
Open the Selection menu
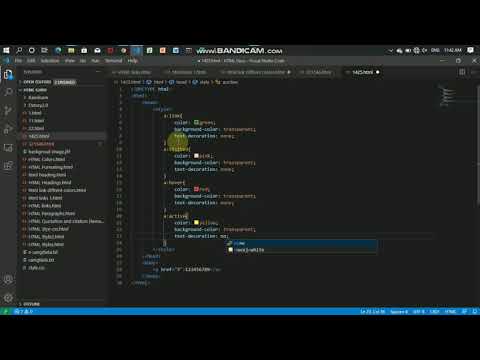click(50, 61)
